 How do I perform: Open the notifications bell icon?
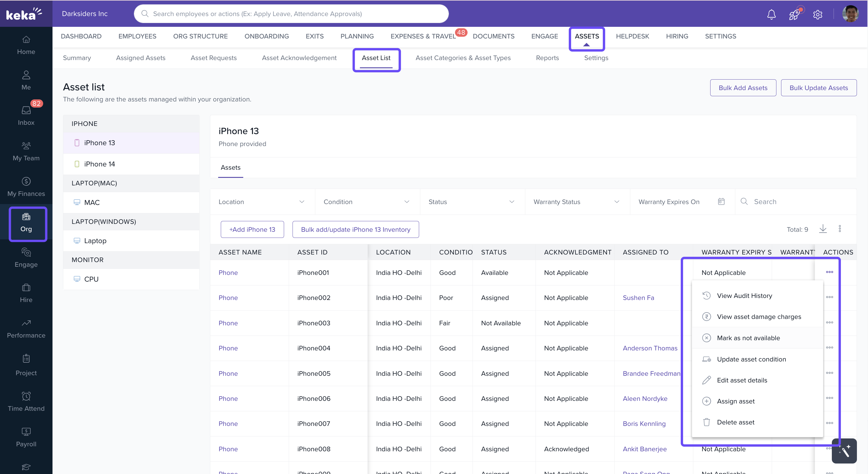[x=771, y=14]
